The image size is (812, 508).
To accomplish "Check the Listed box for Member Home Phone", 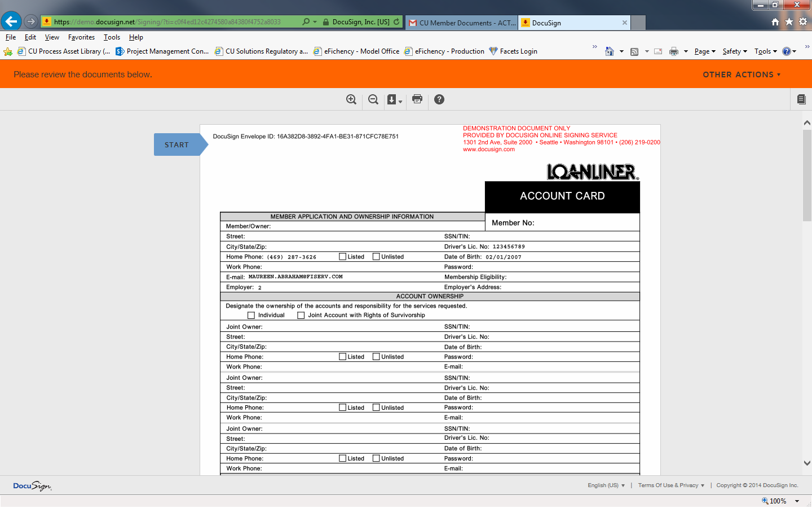I will pyautogui.click(x=342, y=256).
